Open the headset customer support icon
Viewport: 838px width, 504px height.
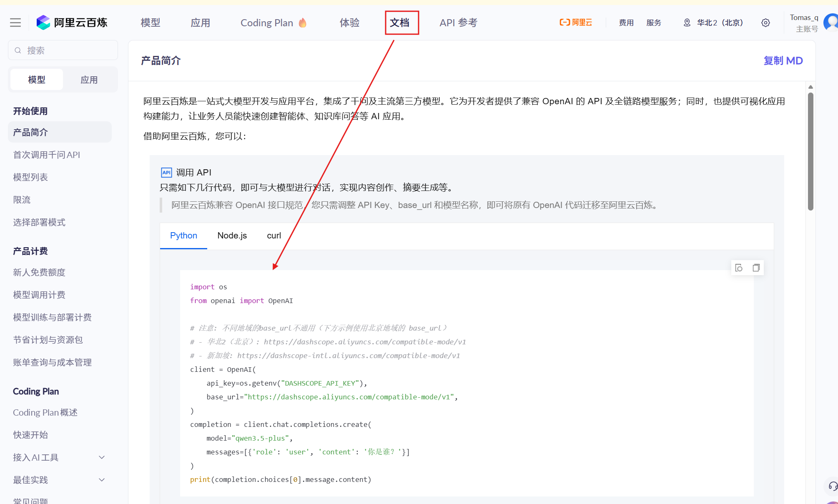[833, 486]
